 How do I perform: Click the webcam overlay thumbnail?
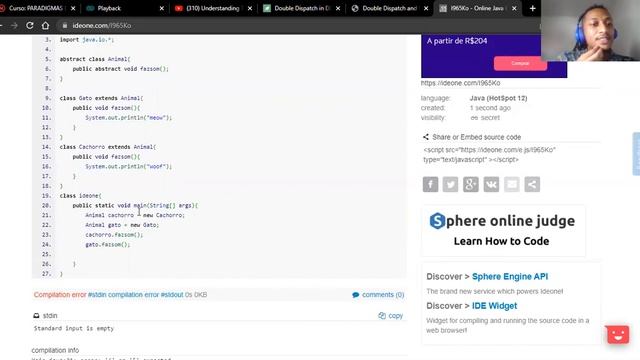(590, 31)
